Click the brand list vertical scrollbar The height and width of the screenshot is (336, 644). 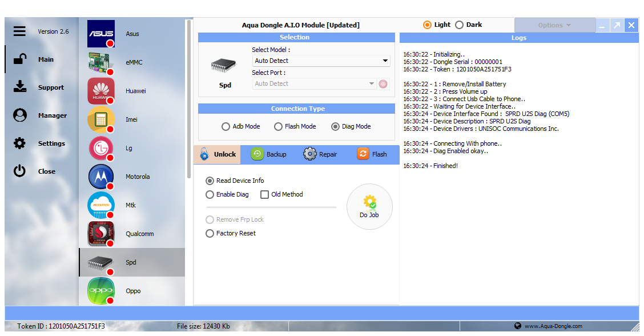(189, 99)
